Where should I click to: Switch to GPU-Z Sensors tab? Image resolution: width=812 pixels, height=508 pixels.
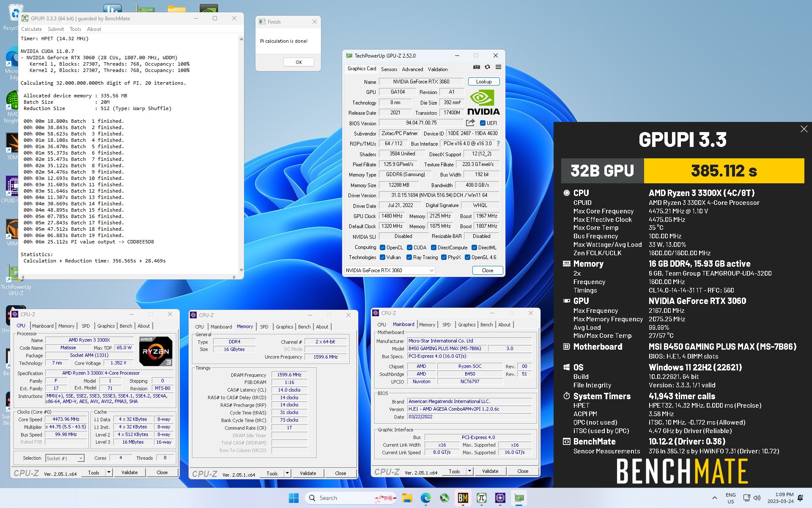389,69
